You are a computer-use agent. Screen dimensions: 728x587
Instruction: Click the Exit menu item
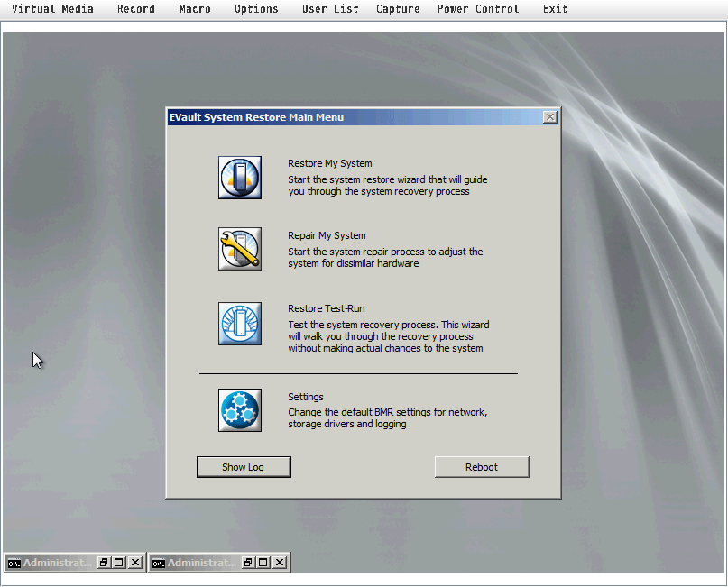[x=556, y=9]
